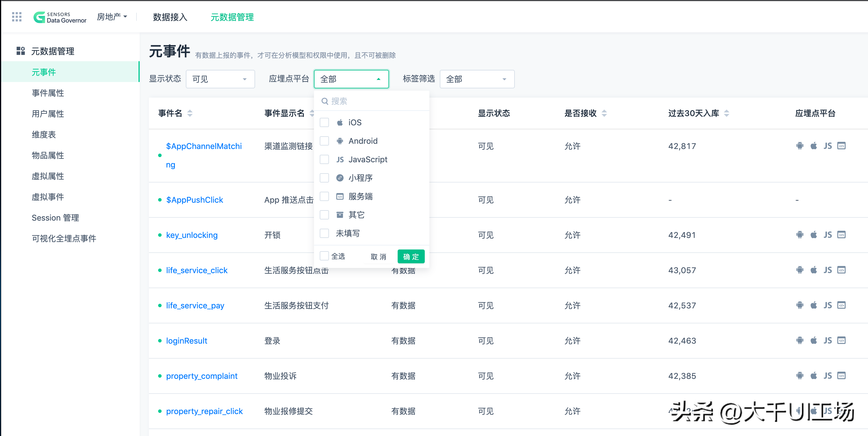Click the JS platform icon in key_unlocking row
This screenshot has height=436, width=868.
pyautogui.click(x=828, y=235)
